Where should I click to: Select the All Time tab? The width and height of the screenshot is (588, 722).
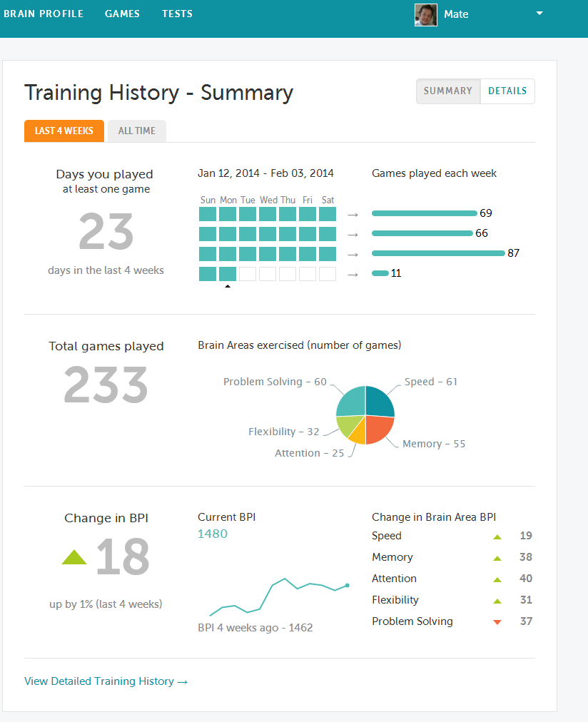coord(137,131)
